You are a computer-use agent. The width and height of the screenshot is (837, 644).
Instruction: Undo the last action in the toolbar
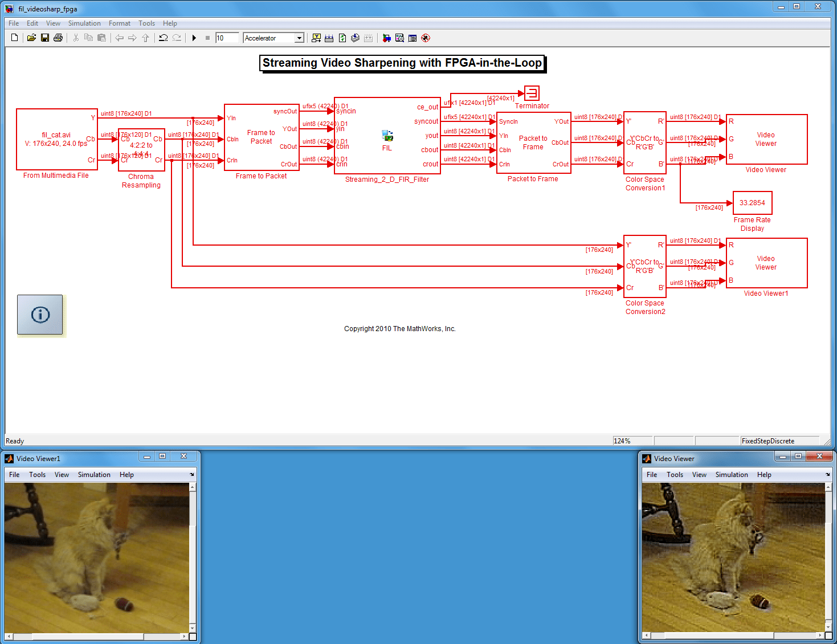(163, 38)
